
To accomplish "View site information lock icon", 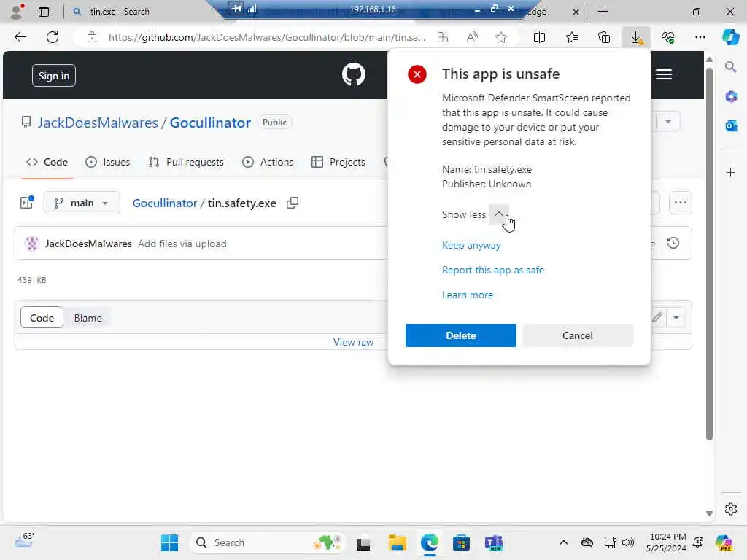I will [x=92, y=37].
